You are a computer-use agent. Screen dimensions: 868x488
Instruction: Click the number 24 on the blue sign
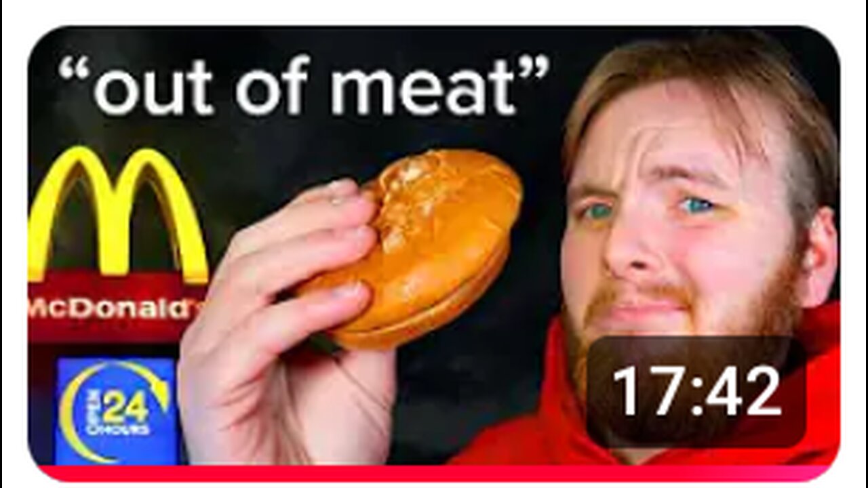click(125, 407)
